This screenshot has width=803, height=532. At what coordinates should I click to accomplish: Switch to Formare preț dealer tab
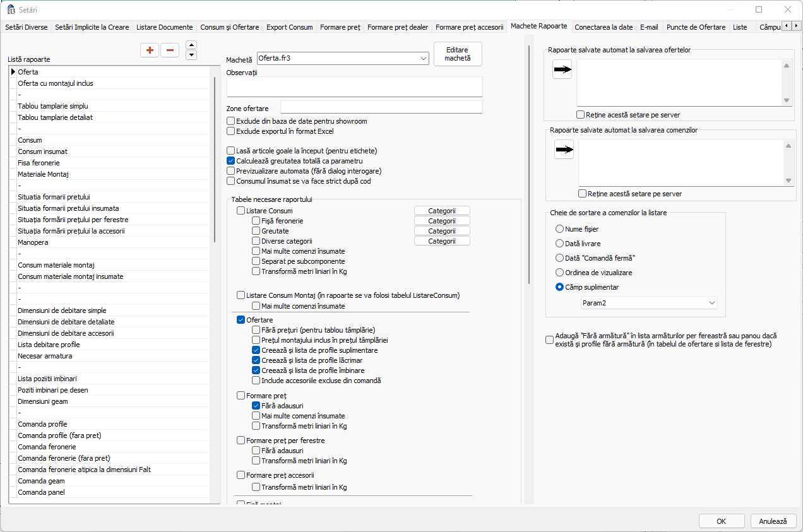pyautogui.click(x=398, y=27)
